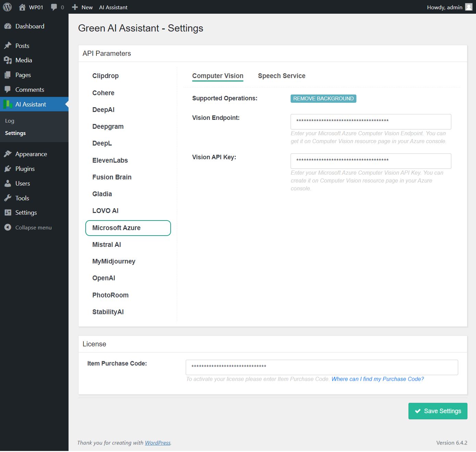Click the admin user avatar
This screenshot has width=476, height=452.
click(x=468, y=7)
